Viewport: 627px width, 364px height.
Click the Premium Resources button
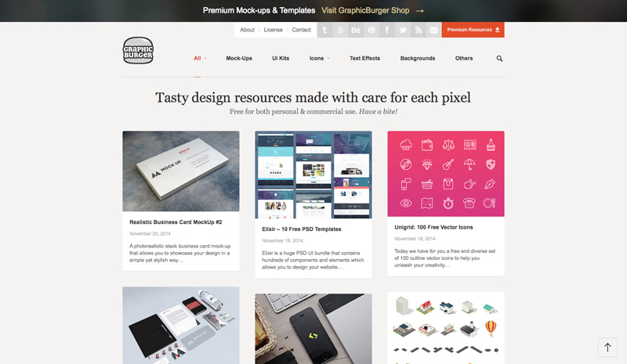473,30
